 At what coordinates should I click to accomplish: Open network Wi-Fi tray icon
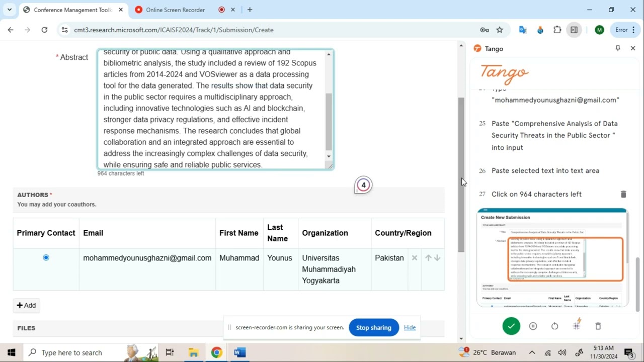pyautogui.click(x=547, y=352)
